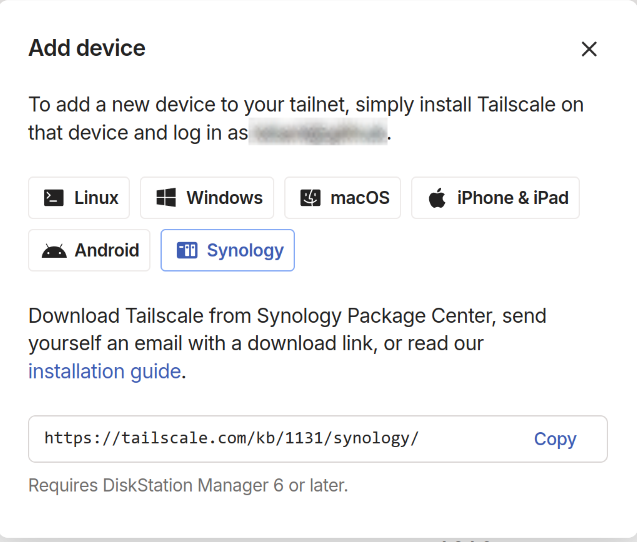Click the Windows logo icon

(166, 198)
